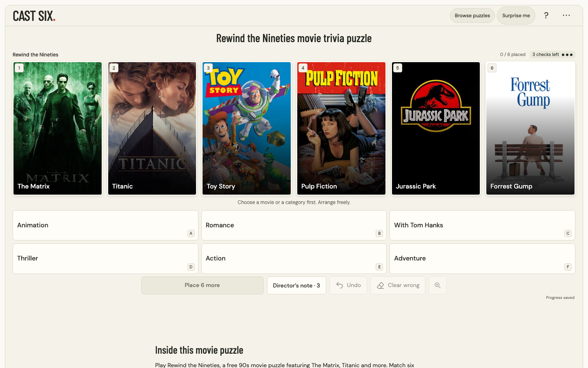Select the Romance category slot

(x=294, y=225)
